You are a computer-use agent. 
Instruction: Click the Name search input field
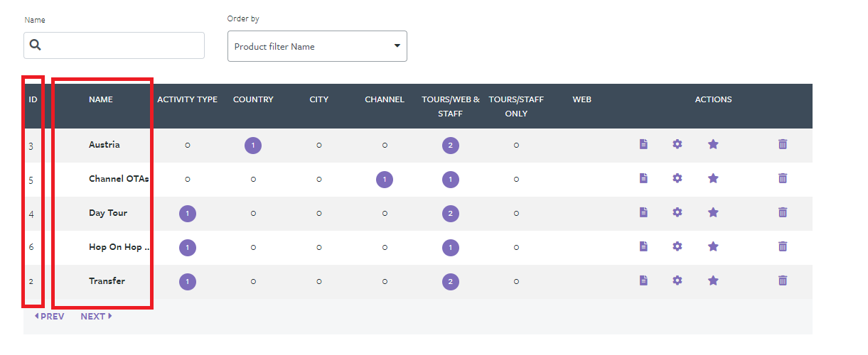[x=122, y=45]
